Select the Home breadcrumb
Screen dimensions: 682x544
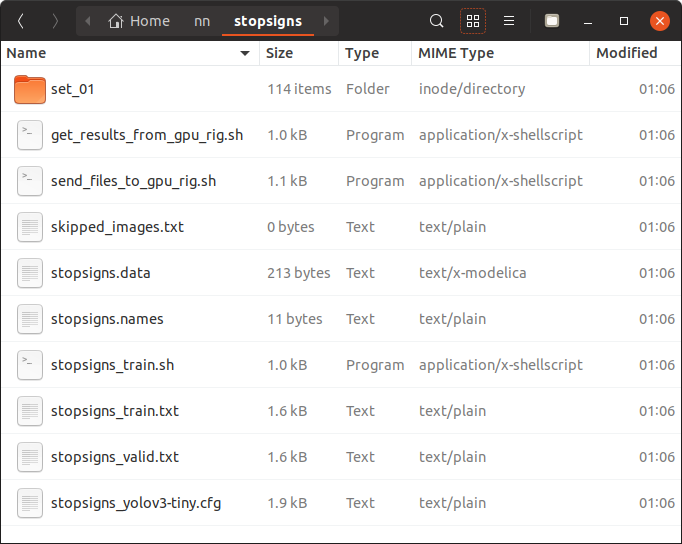139,21
